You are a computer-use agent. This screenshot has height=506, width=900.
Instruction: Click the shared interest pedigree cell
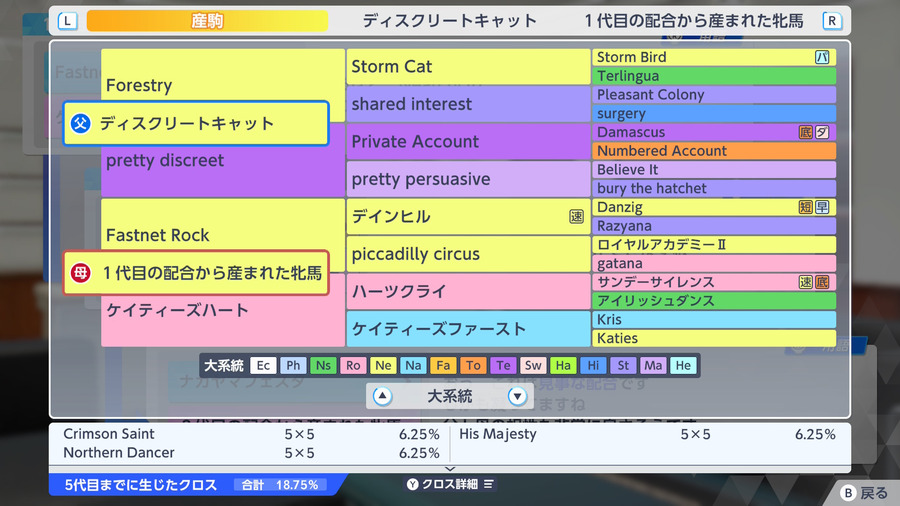pos(468,104)
